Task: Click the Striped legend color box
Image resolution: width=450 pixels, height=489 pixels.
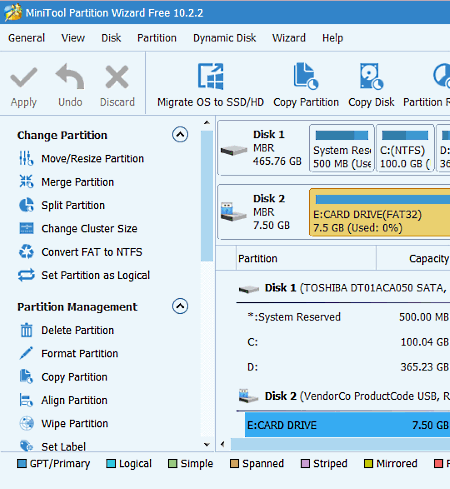Action: coord(305,464)
